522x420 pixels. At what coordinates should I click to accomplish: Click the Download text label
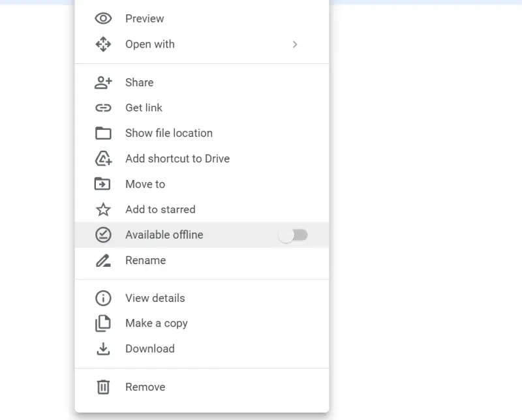click(x=149, y=349)
